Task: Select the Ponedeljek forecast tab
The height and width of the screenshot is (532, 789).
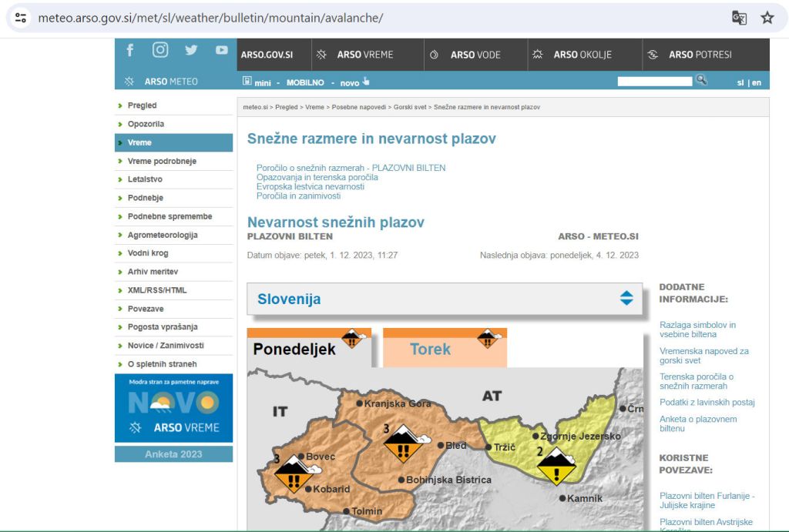Action: [294, 349]
